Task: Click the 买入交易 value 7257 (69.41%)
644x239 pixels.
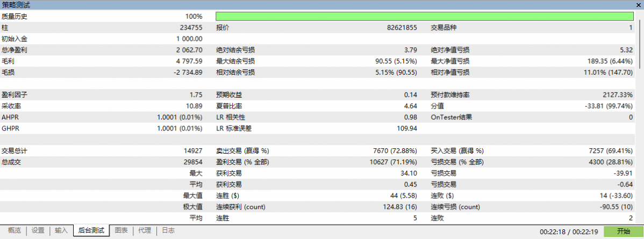Action: 611,151
